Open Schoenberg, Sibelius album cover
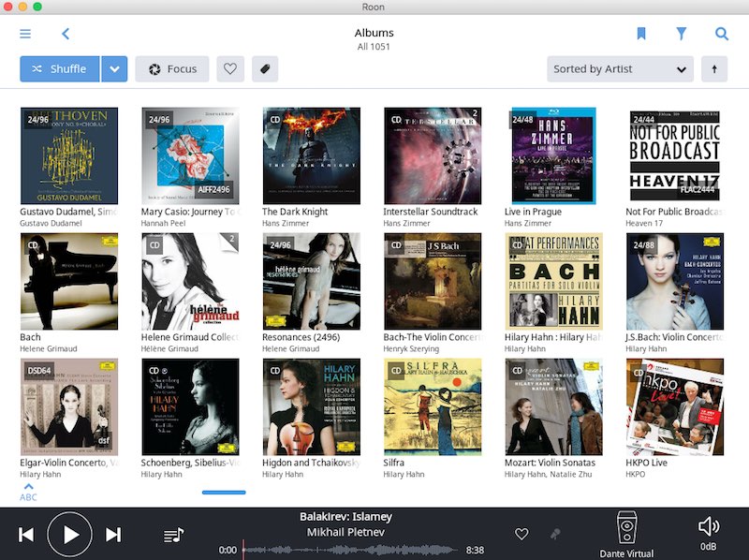Image resolution: width=749 pixels, height=560 pixels. point(190,407)
